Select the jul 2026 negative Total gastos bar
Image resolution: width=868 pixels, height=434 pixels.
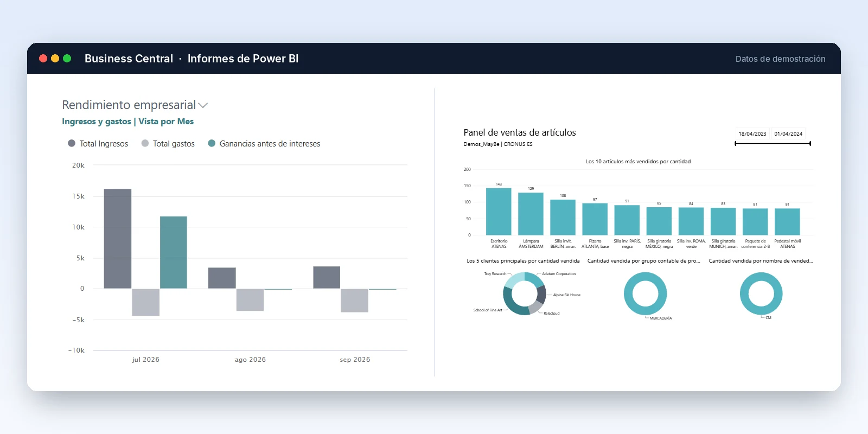click(146, 302)
